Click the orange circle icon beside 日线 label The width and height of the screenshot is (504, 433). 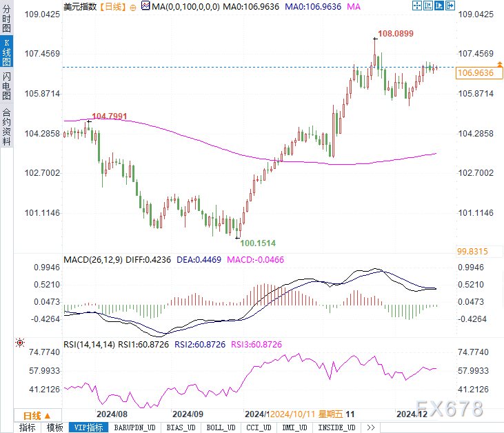pos(132,6)
